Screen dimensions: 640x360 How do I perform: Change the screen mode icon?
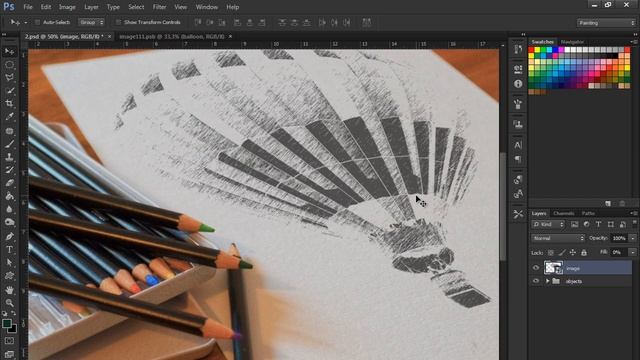pyautogui.click(x=9, y=354)
